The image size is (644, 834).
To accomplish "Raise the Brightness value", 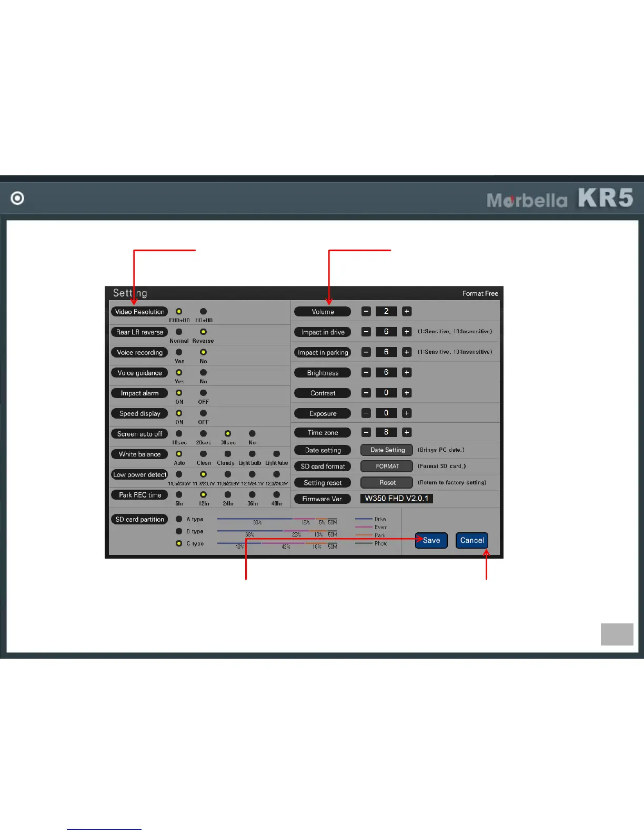I will pyautogui.click(x=407, y=372).
